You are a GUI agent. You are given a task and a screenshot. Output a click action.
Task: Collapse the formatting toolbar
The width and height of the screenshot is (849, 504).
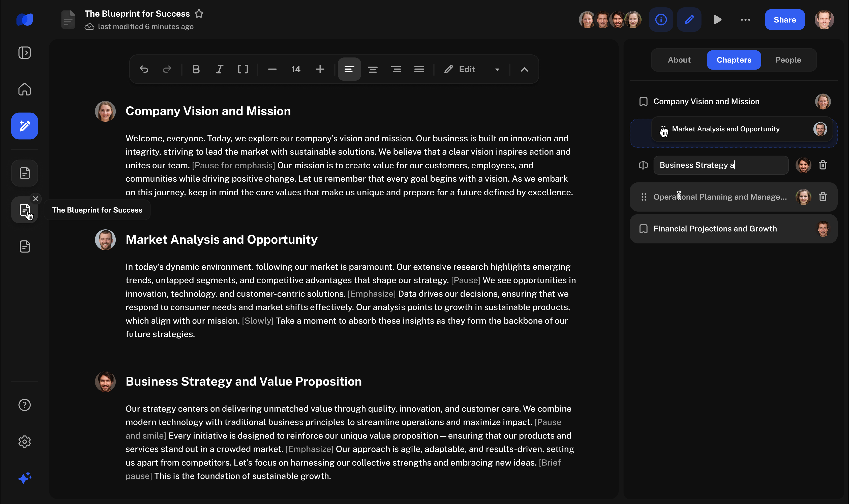(524, 69)
